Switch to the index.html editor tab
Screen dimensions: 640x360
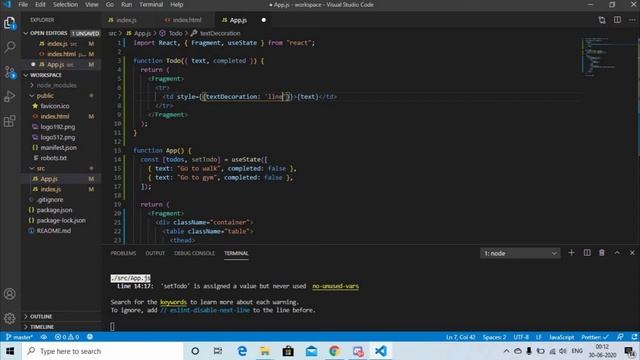tap(187, 20)
